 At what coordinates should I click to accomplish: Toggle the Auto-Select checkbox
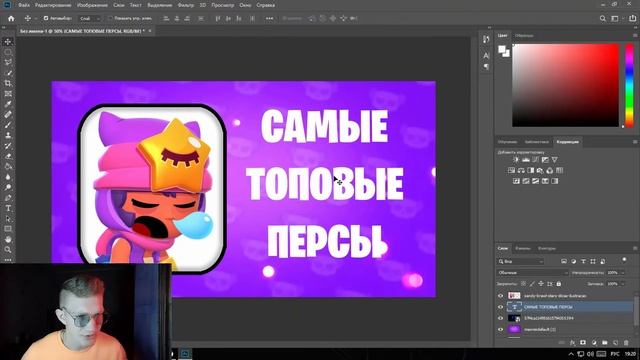pos(46,18)
